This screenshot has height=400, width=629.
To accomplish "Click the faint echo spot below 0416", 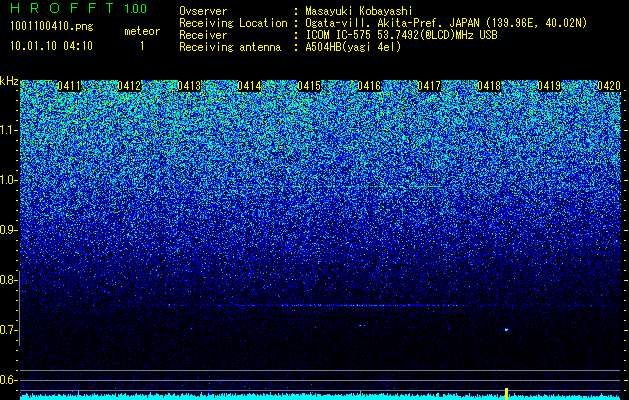I will pyautogui.click(x=362, y=325).
